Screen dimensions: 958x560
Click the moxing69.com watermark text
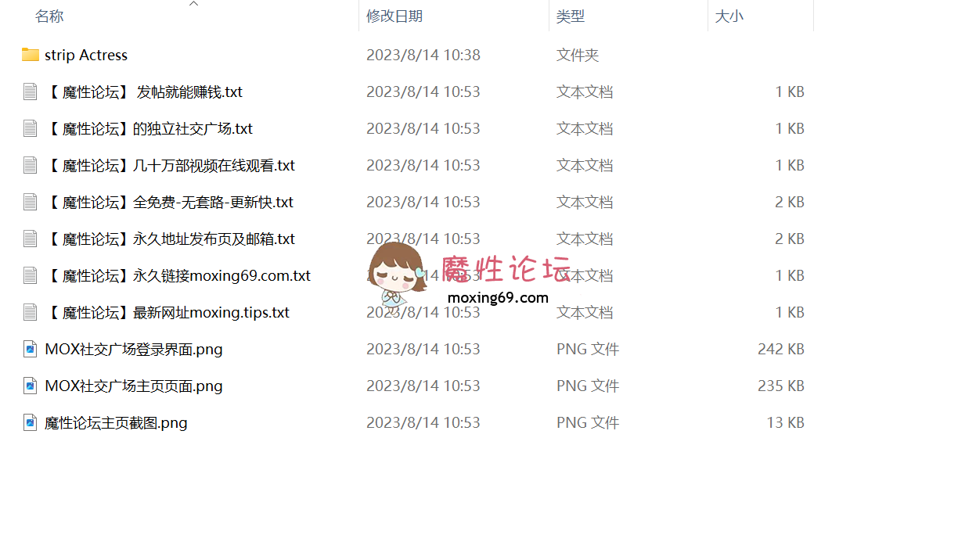tap(498, 297)
